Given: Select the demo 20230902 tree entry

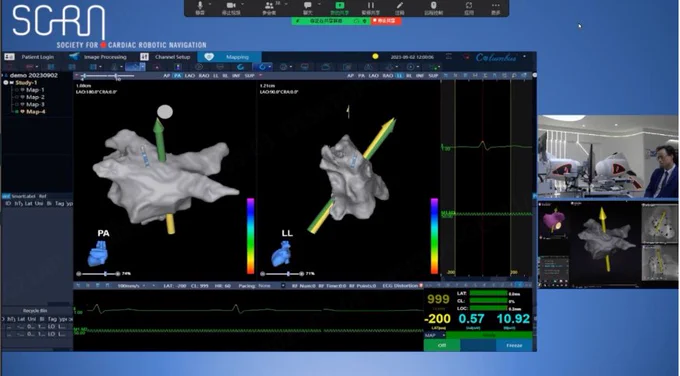Looking at the screenshot, I should click(34, 75).
